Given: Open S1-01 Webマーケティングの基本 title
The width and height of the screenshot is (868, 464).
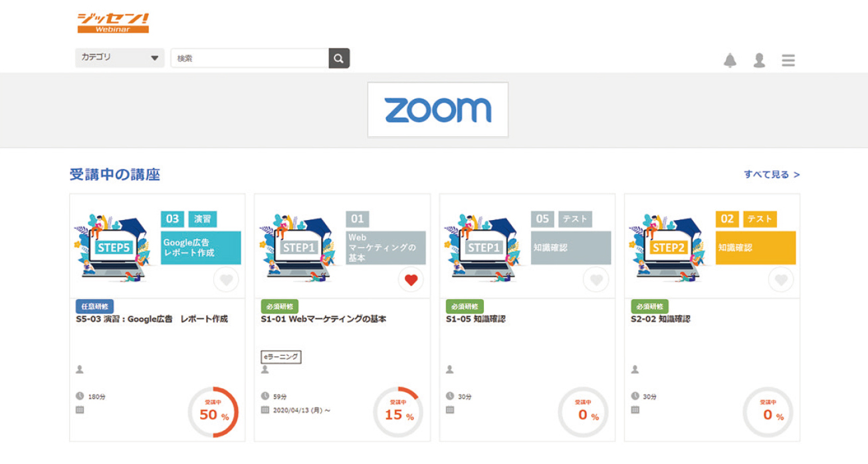Looking at the screenshot, I should 323,319.
